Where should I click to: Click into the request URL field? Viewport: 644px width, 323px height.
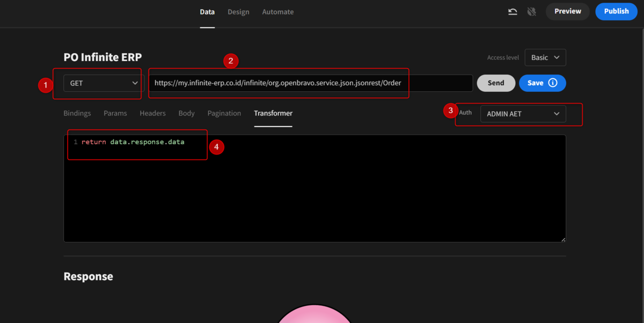(x=310, y=83)
